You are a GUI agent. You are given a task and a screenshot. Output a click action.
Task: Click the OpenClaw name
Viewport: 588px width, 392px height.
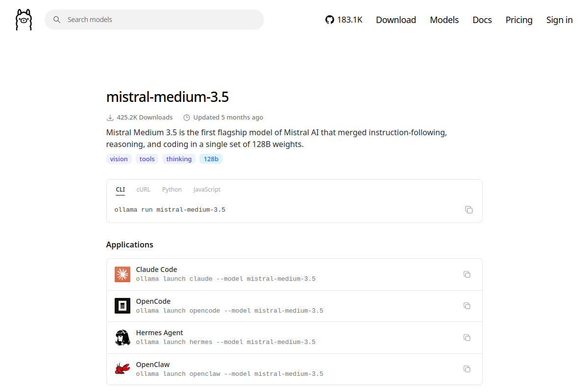click(153, 365)
